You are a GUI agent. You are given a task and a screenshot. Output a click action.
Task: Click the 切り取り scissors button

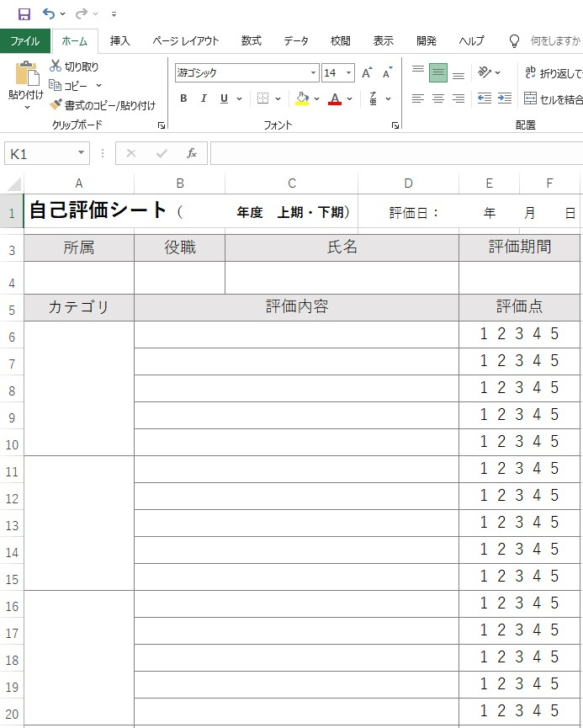(74, 66)
